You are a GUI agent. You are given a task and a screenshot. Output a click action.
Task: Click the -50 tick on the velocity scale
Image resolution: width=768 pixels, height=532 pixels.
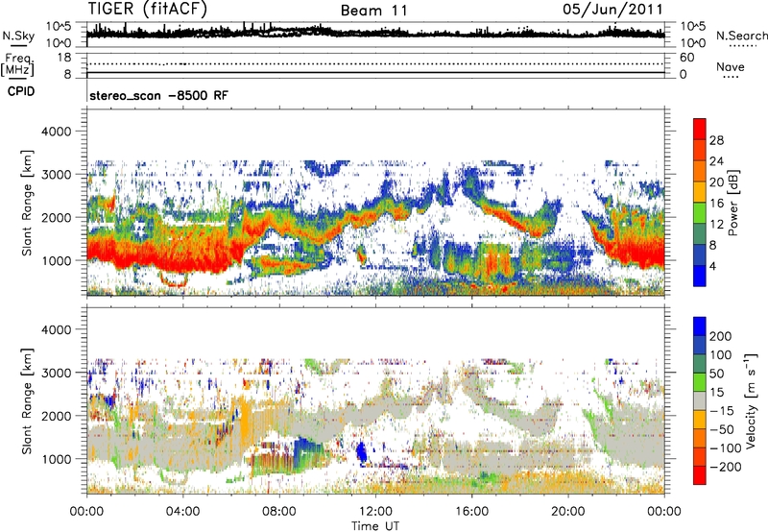tap(722, 429)
